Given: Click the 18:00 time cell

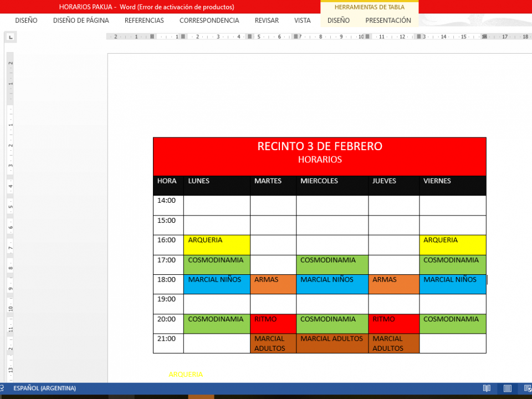Looking at the screenshot, I should coord(168,284).
